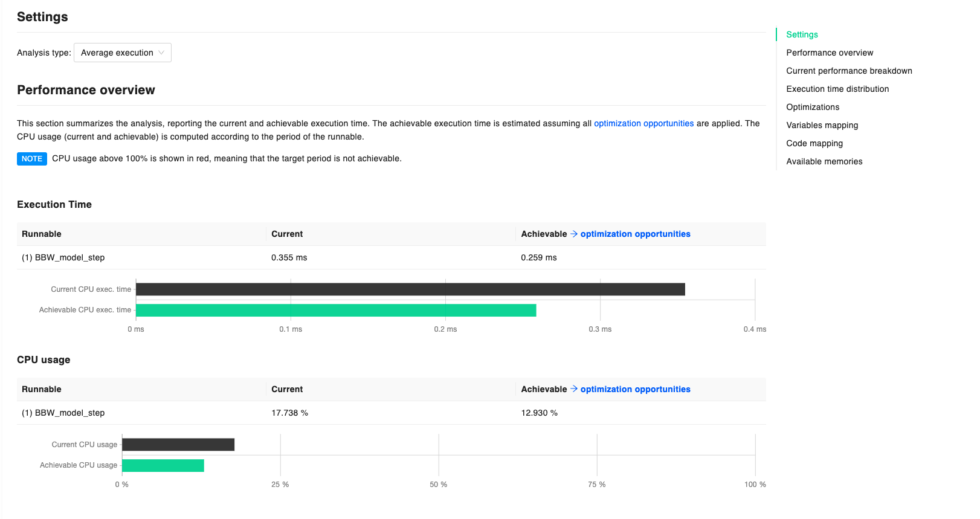Click optimization opportunities link in CPU usage table

(635, 389)
